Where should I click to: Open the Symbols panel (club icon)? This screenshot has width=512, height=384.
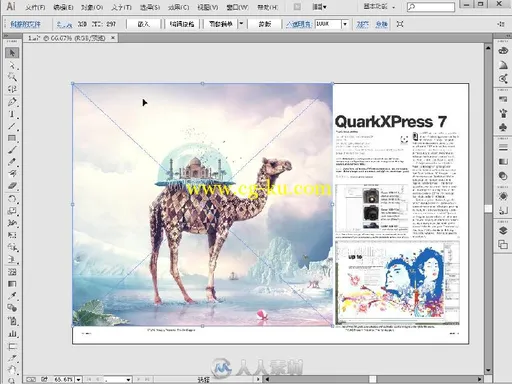(503, 127)
